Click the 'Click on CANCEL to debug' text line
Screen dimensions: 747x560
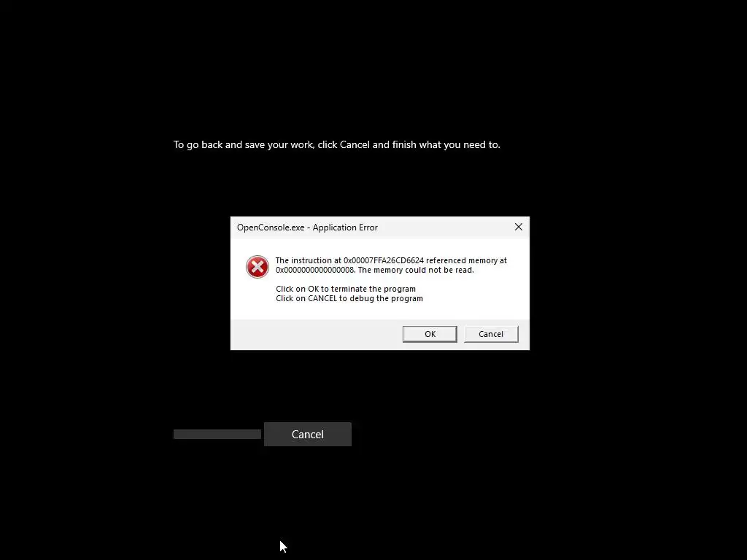349,298
